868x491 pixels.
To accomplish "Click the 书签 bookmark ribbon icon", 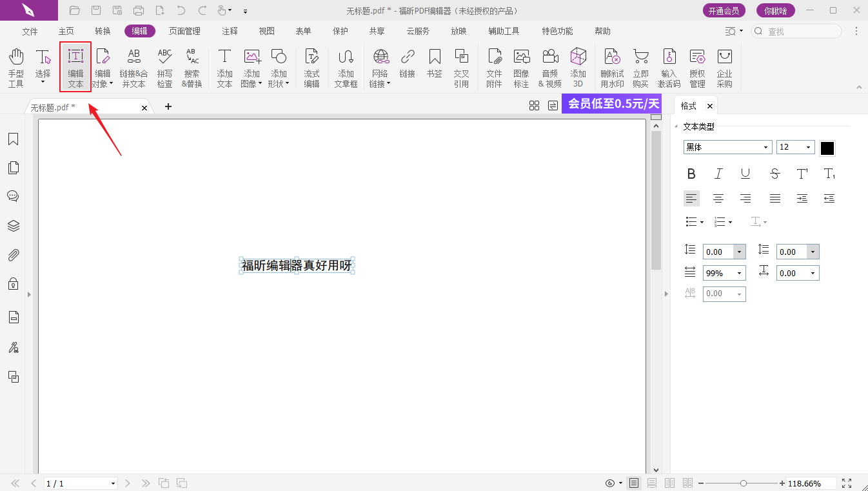I will (x=434, y=68).
